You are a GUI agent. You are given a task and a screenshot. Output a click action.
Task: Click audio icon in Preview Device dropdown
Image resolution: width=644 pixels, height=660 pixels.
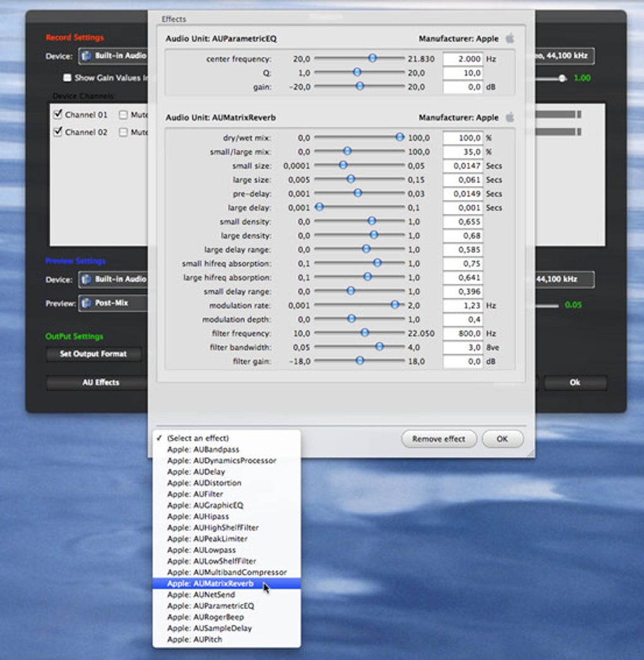pyautogui.click(x=86, y=279)
